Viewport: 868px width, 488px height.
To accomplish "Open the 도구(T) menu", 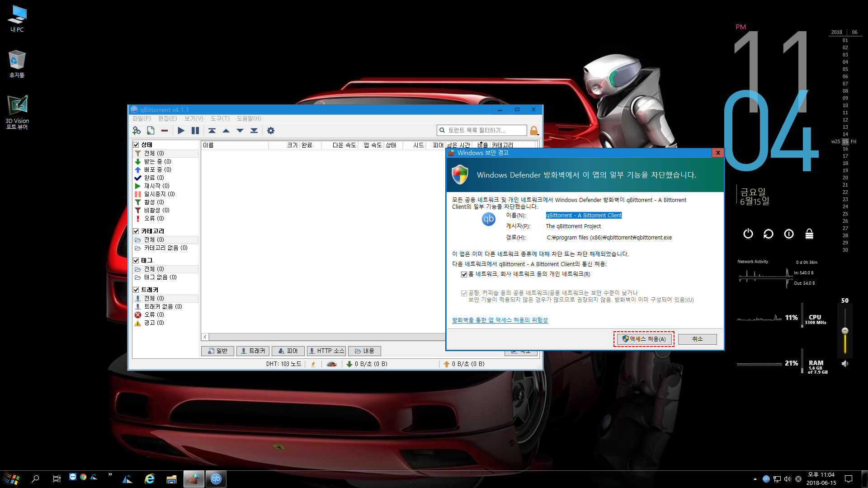I will pos(220,118).
